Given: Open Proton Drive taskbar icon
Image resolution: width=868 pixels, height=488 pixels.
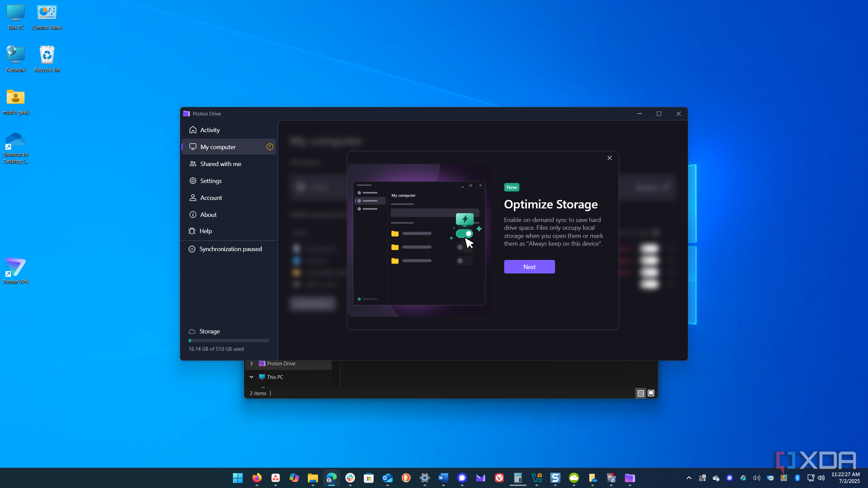Looking at the screenshot, I should coord(630,478).
